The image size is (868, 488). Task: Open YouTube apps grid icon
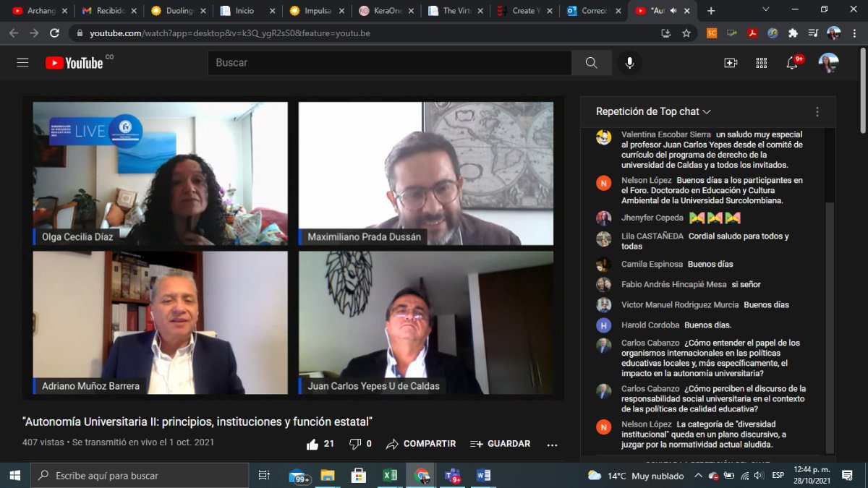(761, 63)
